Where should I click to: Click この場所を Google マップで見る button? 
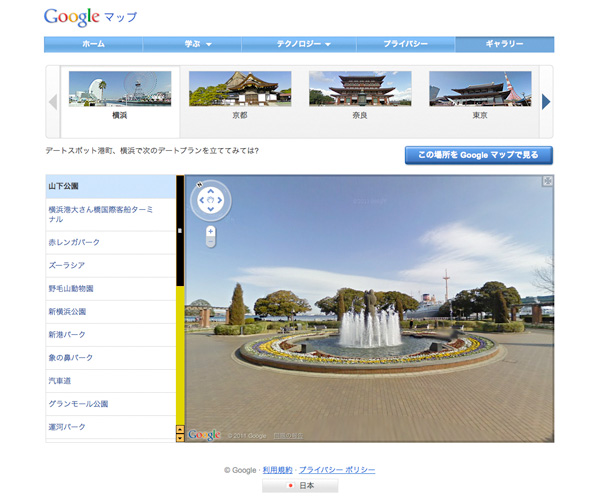[478, 155]
